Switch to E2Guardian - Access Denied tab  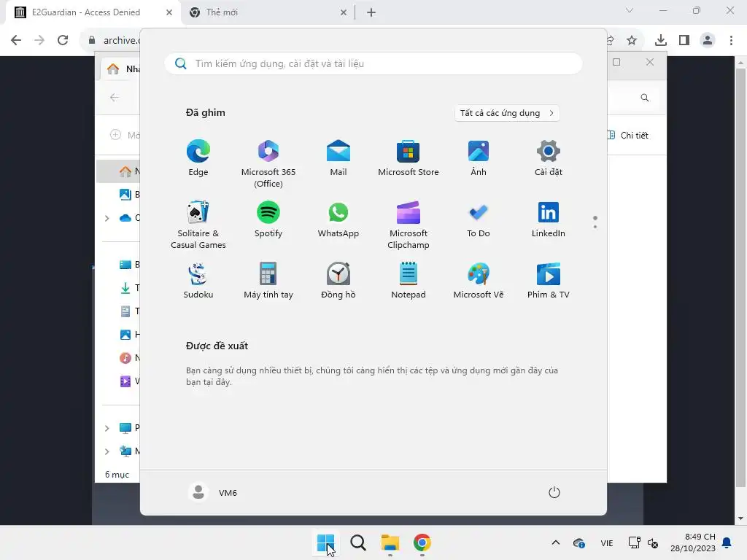tap(86, 12)
